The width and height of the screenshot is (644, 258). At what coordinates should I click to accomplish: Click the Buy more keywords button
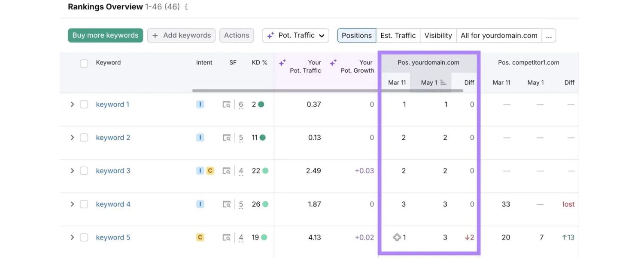point(105,36)
